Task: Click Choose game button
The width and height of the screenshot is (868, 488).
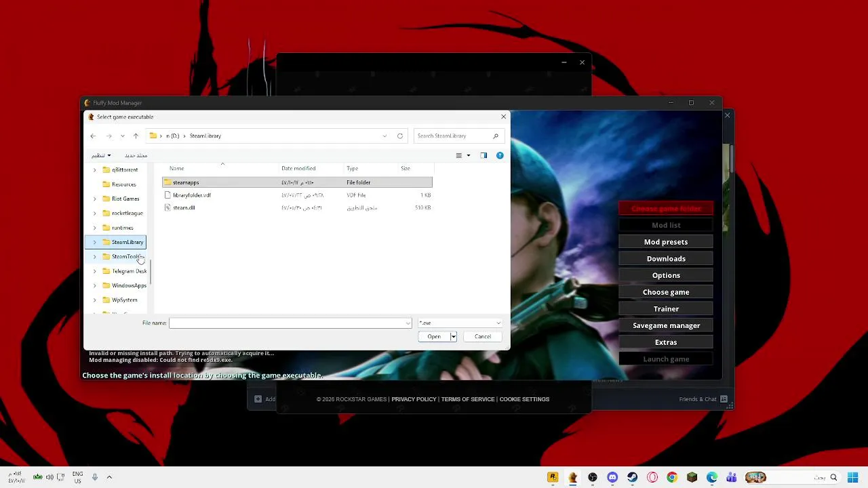Action: (666, 292)
